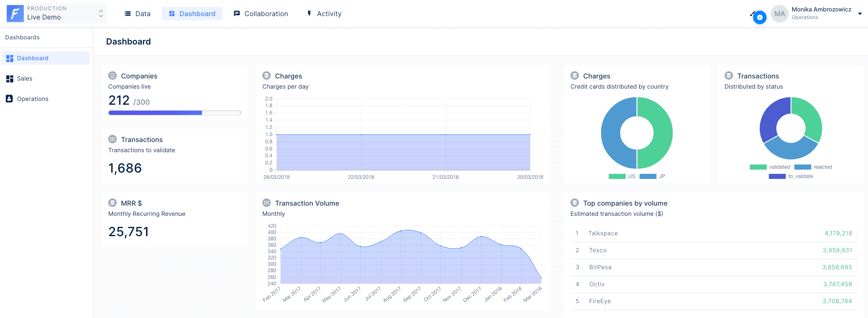Screen dimensions: 868x318
Task: Click the 4,179,218 volume value
Action: [x=838, y=233]
